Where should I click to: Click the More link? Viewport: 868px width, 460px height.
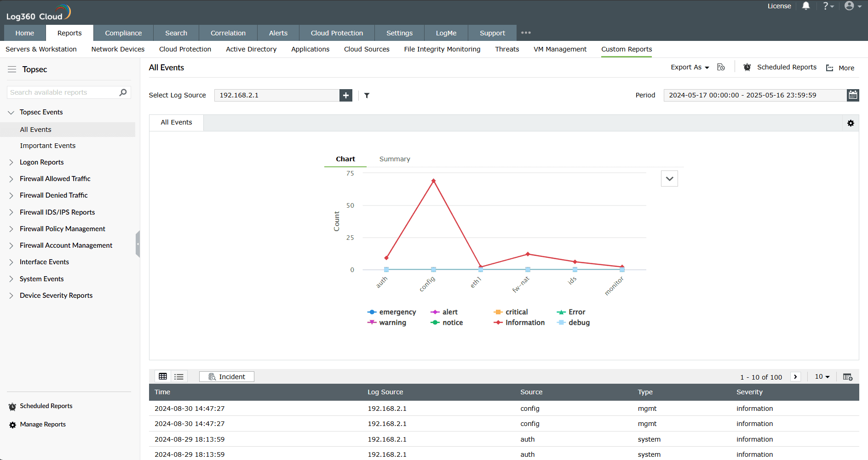tap(846, 68)
